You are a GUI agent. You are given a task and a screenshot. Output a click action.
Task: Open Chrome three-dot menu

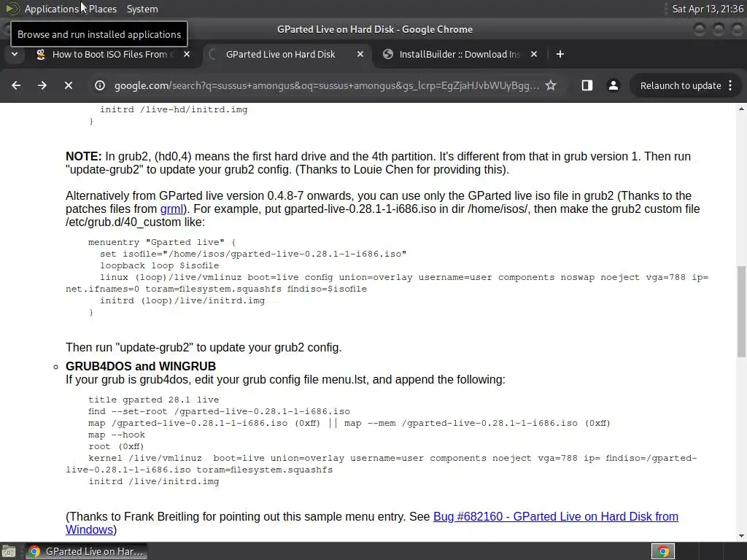coord(730,86)
